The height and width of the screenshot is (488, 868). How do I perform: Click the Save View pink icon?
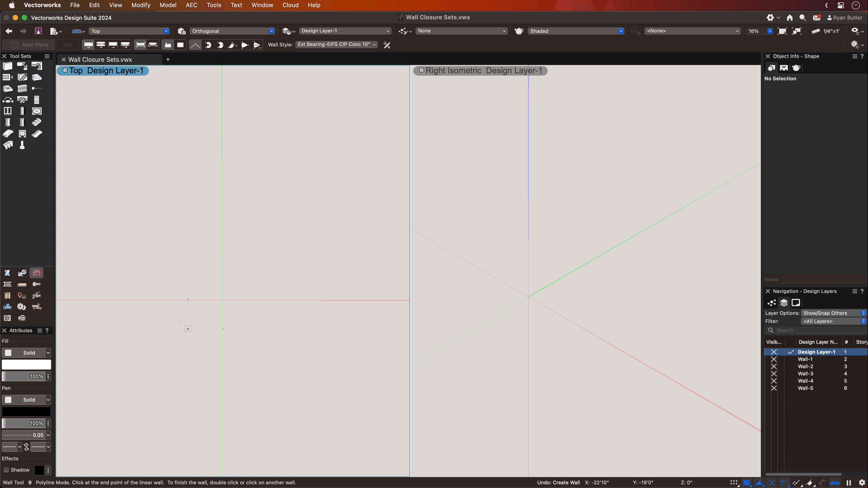click(38, 31)
